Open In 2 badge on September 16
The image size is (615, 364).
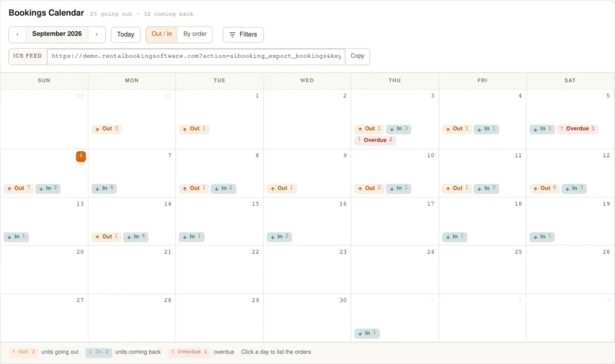pos(279,237)
